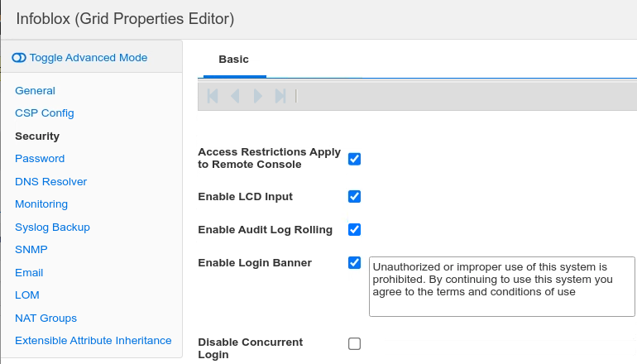This screenshot has height=364, width=637.
Task: Uncheck Enable LCD Input checkbox
Action: coord(354,197)
